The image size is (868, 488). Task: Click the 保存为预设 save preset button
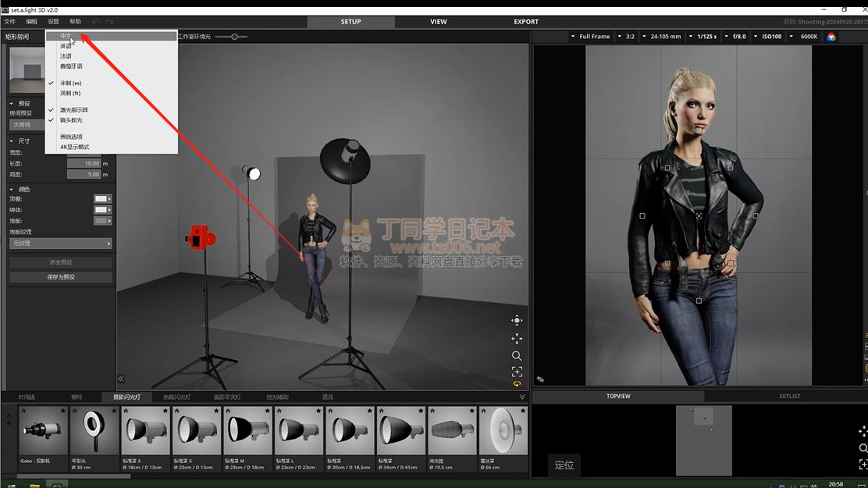pos(60,277)
